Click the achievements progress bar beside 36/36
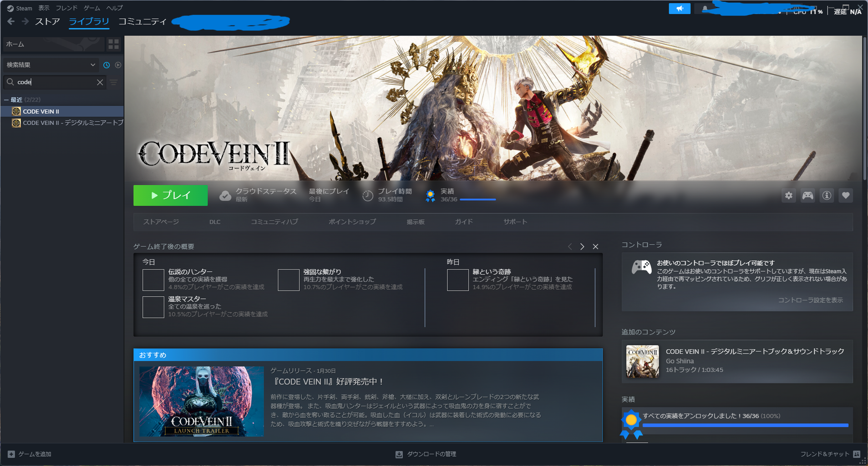This screenshot has width=868, height=466. [x=477, y=199]
